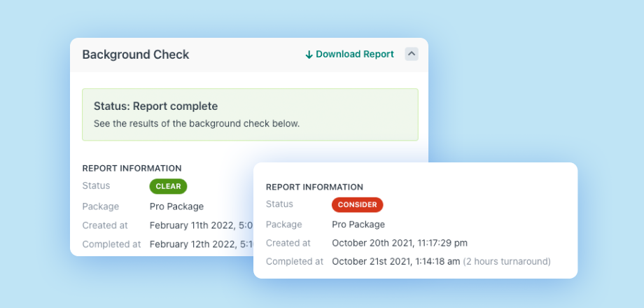Click 'Created at' label in the CONSIDER card

(x=288, y=243)
